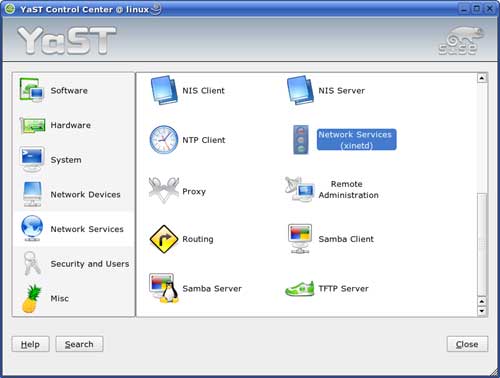Viewport: 500px width, 378px height.
Task: Open the TFTP Server label
Action: click(x=343, y=289)
